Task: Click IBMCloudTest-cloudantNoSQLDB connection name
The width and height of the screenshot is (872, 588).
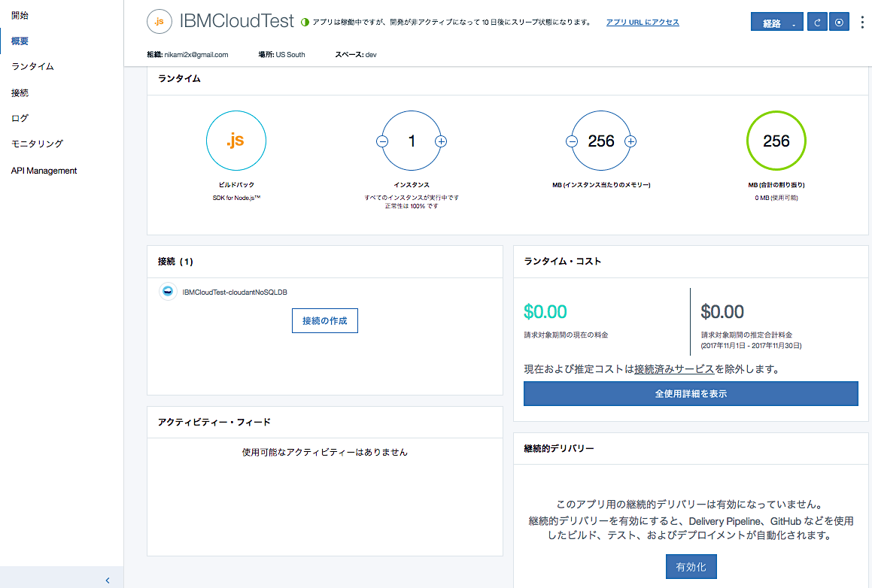Action: (x=235, y=292)
